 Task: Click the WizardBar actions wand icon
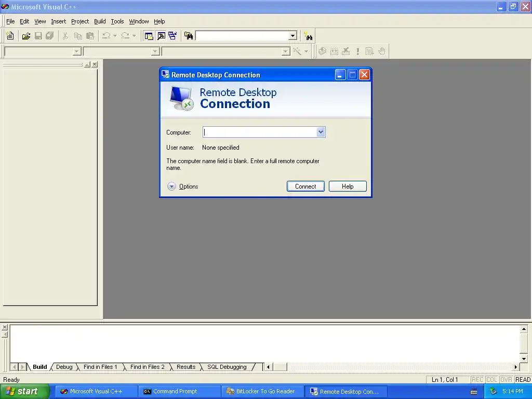point(297,51)
